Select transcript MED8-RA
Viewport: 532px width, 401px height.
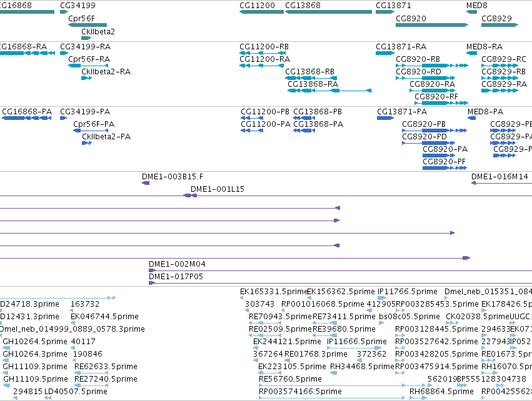(471, 53)
